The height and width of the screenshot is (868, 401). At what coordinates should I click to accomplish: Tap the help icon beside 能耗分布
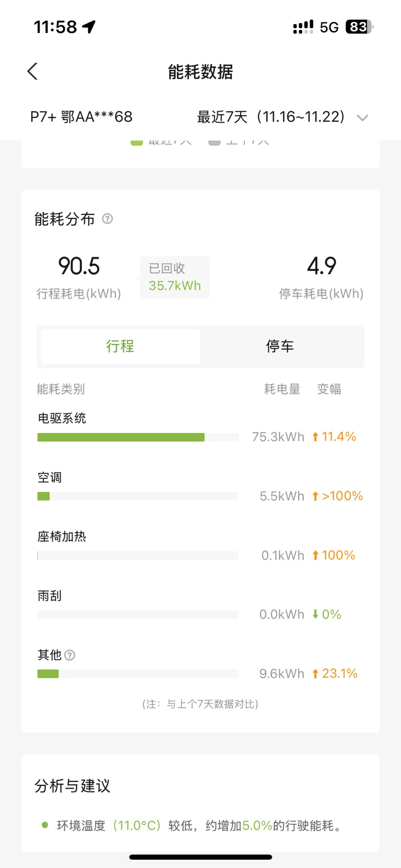(107, 219)
